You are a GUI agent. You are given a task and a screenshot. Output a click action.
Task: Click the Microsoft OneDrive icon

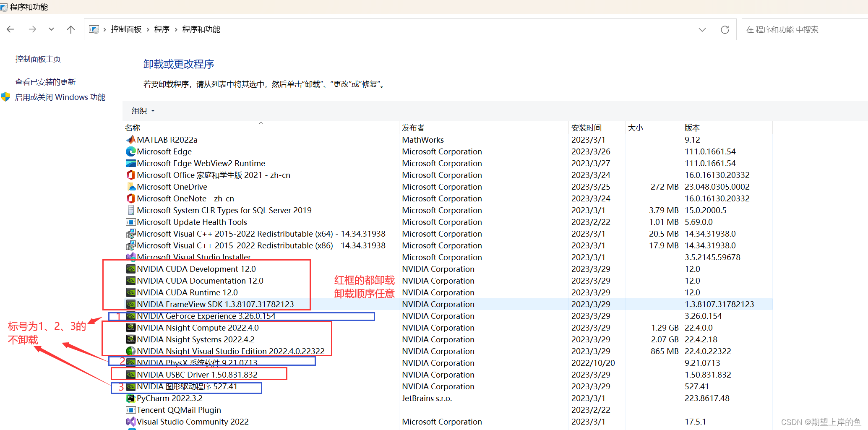pos(131,187)
